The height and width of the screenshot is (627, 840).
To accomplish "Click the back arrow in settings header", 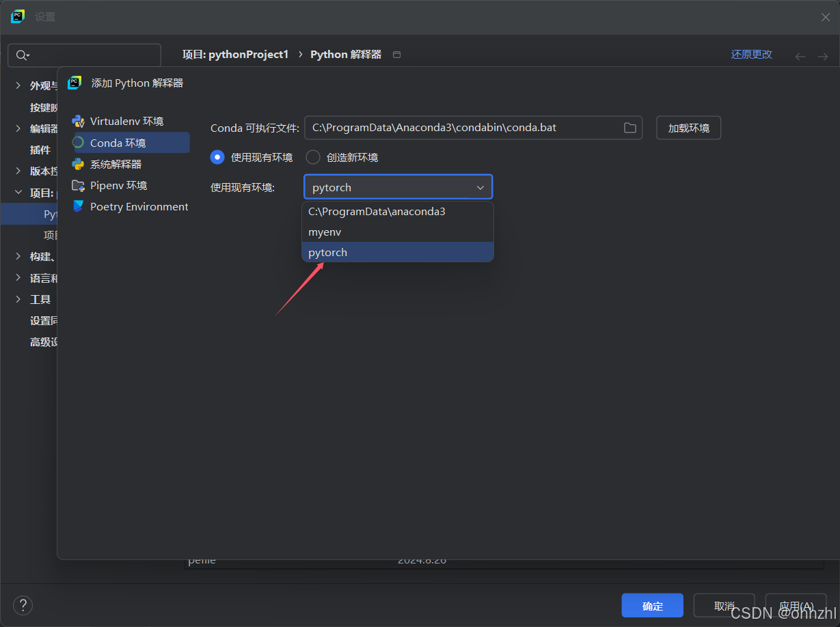I will [800, 56].
